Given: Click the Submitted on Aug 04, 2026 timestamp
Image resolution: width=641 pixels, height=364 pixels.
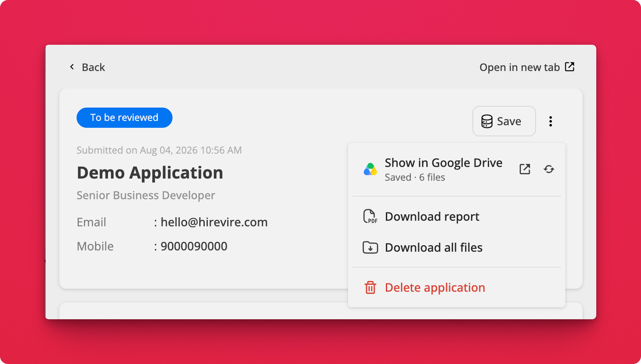Looking at the screenshot, I should pos(159,150).
